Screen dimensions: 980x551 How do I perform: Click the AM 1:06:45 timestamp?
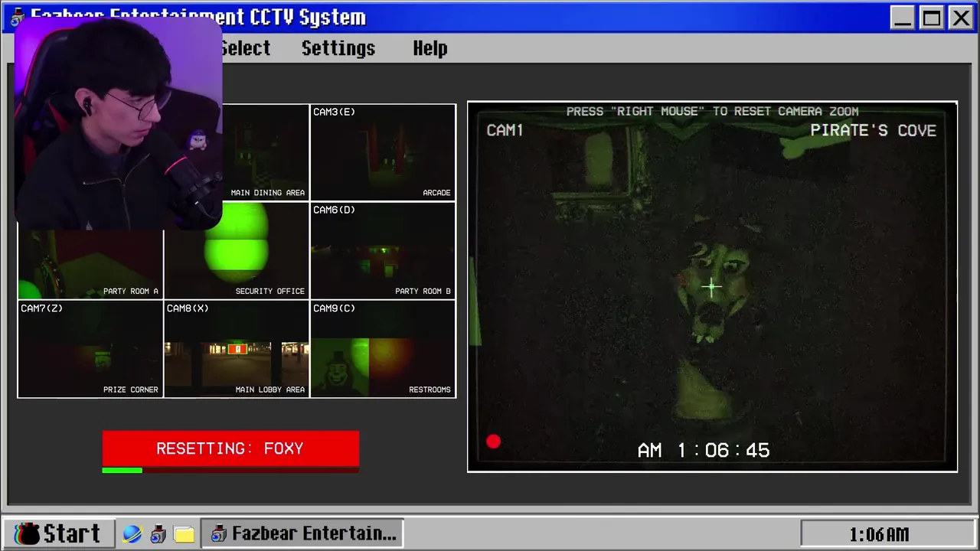[x=704, y=450]
